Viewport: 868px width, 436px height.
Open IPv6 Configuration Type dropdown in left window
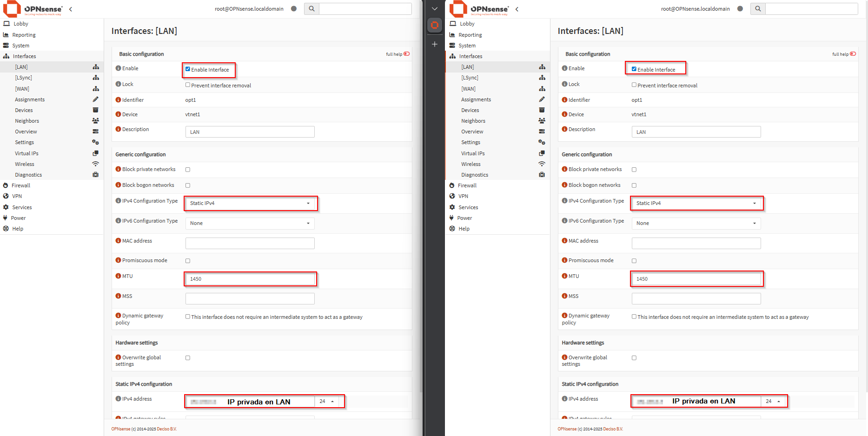[x=250, y=223]
